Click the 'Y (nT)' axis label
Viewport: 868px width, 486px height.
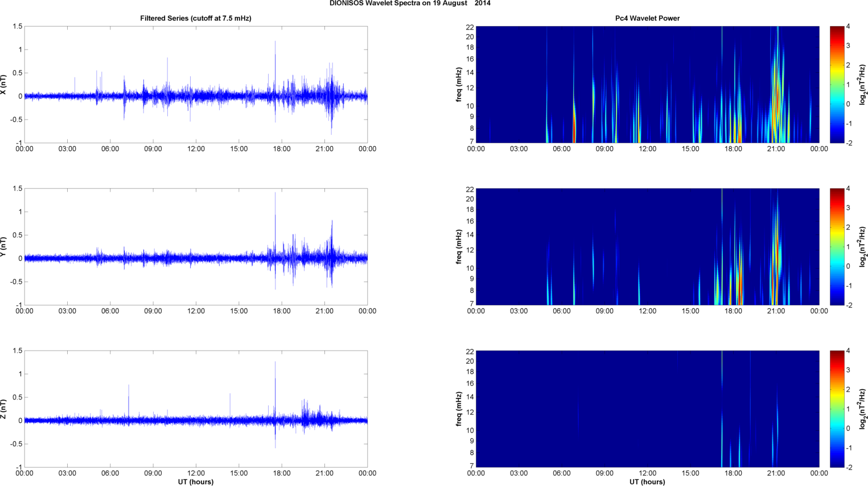(4, 247)
